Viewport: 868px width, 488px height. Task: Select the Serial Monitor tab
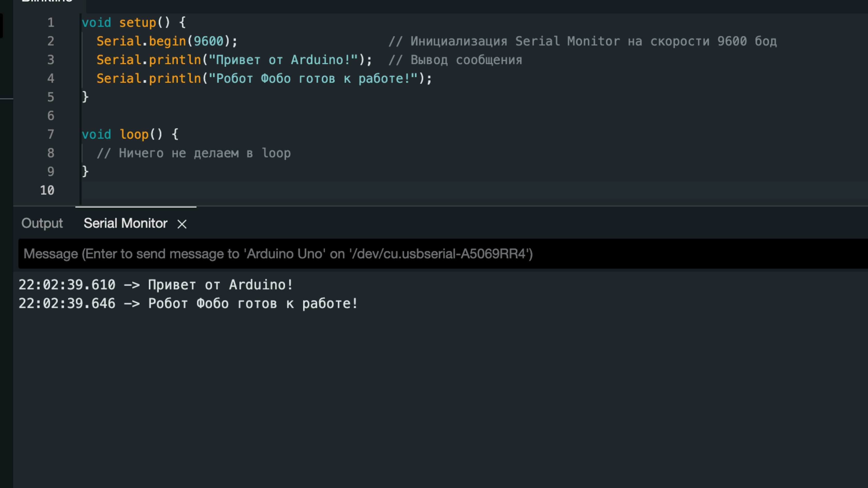(x=125, y=223)
